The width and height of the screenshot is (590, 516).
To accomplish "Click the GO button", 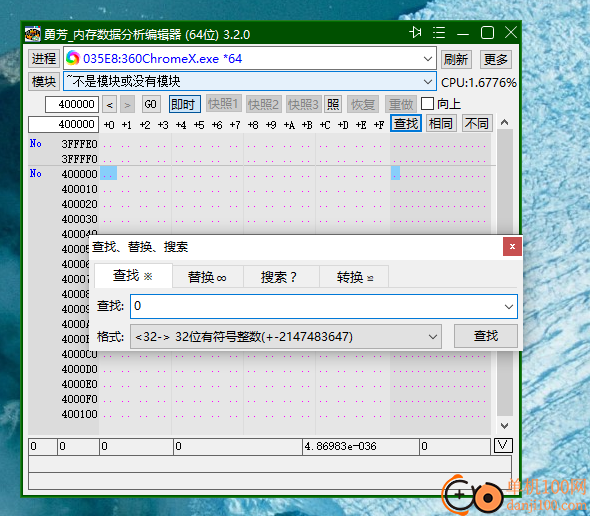I will coord(151,104).
